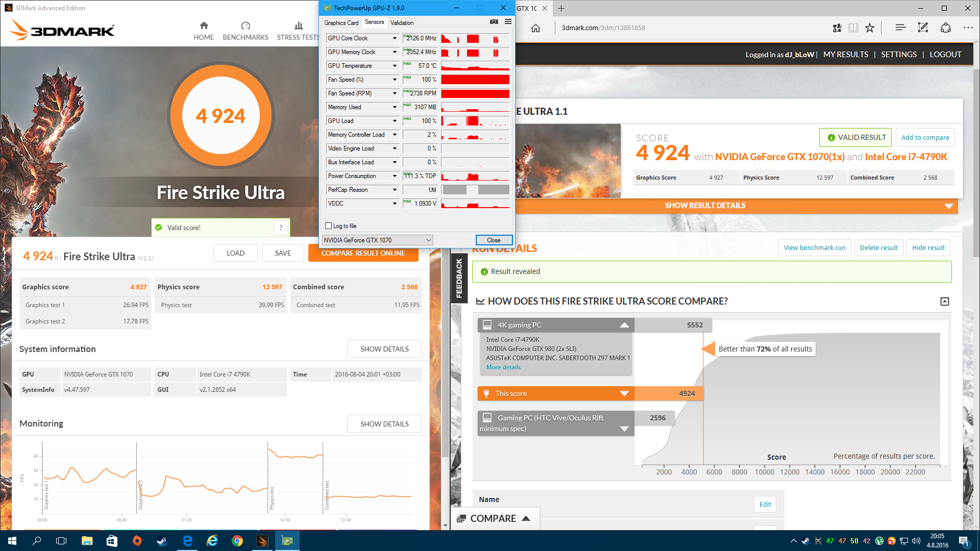
Task: Open Fan Speed (RPM) sensor dropdown
Action: tap(395, 93)
